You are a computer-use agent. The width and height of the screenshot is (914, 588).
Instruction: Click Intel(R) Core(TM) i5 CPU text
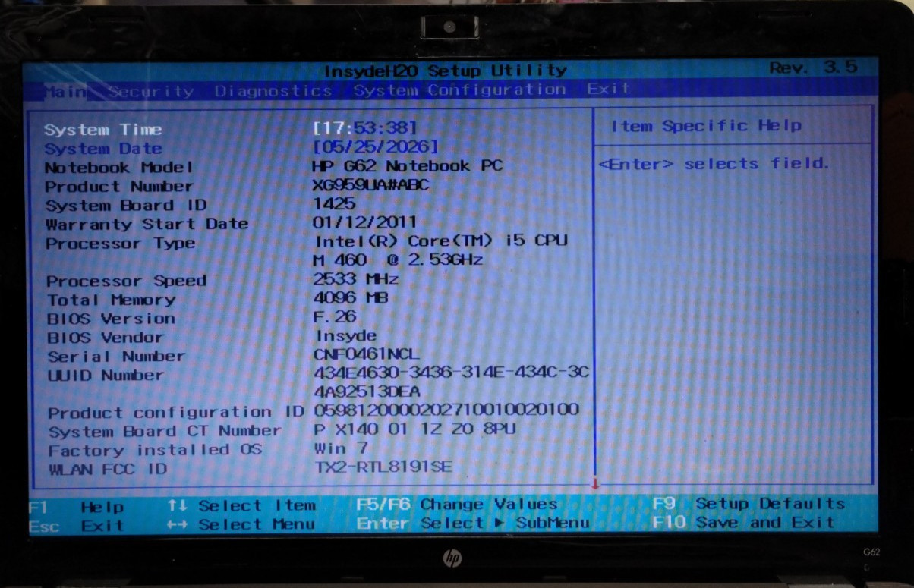tap(442, 241)
